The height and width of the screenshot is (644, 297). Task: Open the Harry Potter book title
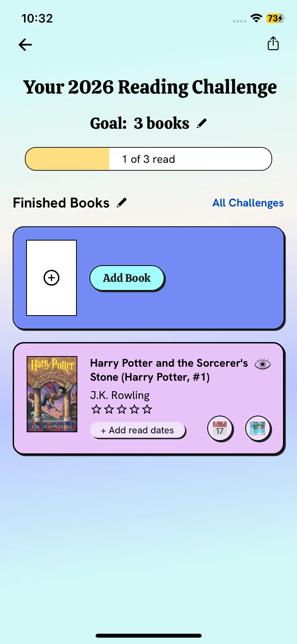pos(169,370)
